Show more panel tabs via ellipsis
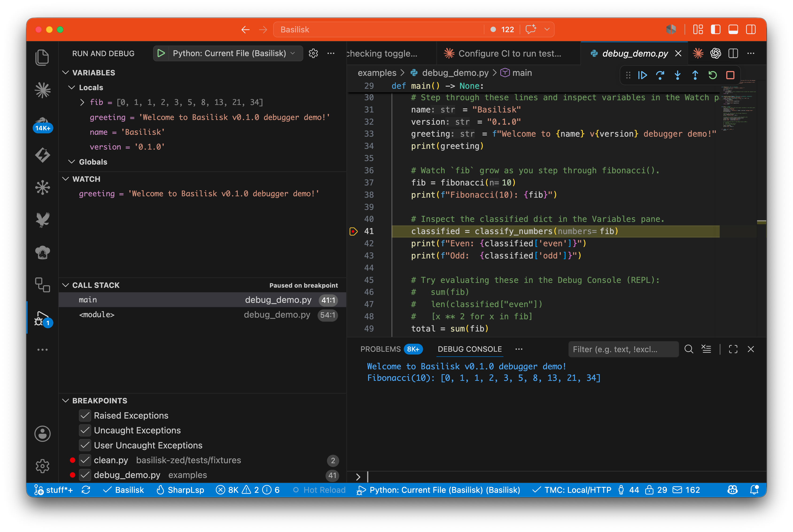The height and width of the screenshot is (532, 793). pos(519,349)
